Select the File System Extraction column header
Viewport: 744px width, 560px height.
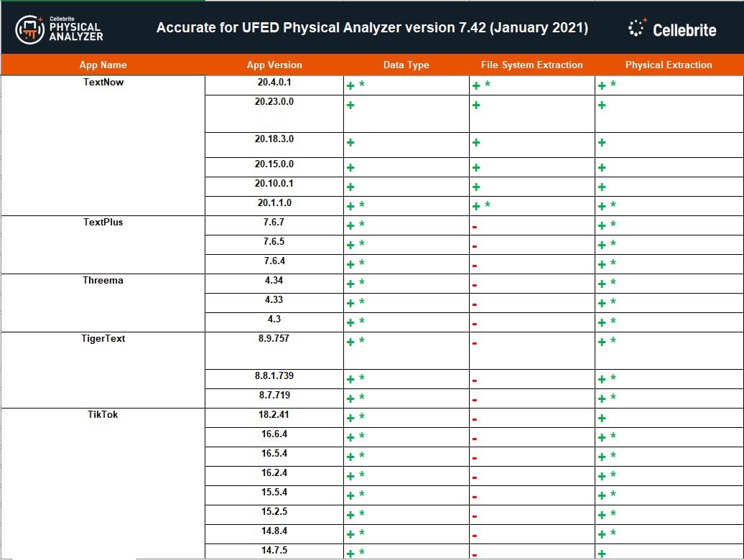point(532,65)
